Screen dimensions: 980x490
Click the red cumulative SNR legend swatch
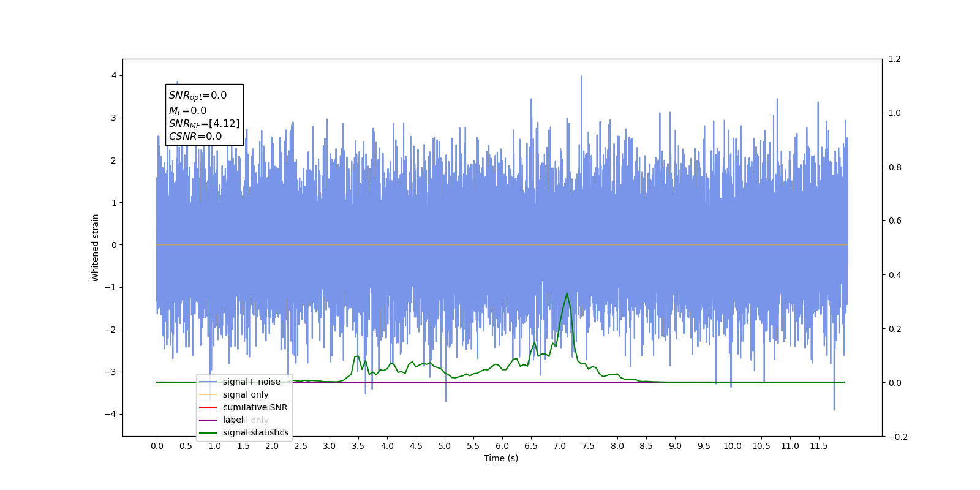(x=208, y=407)
